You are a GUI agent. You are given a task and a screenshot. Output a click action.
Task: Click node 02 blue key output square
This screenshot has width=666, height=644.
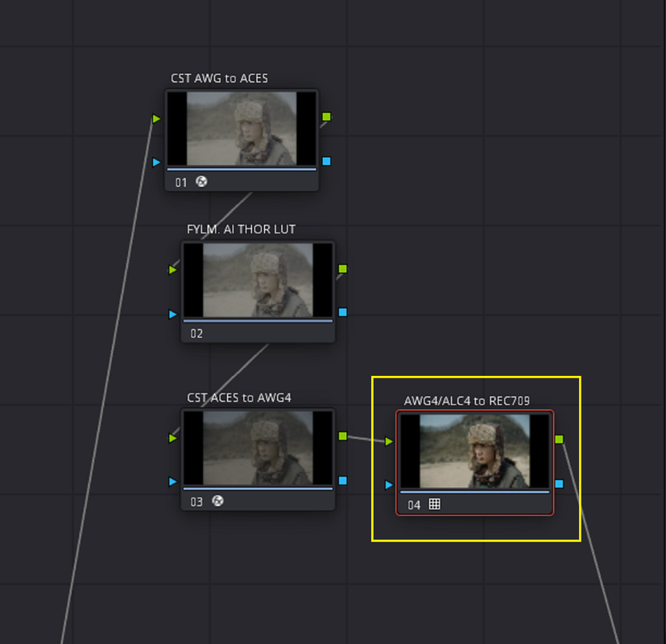point(343,312)
